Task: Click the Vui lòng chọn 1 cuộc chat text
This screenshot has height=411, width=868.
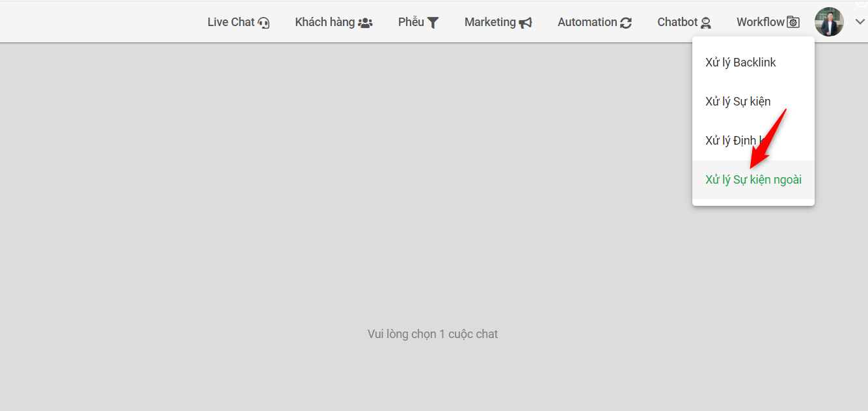Action: point(433,334)
